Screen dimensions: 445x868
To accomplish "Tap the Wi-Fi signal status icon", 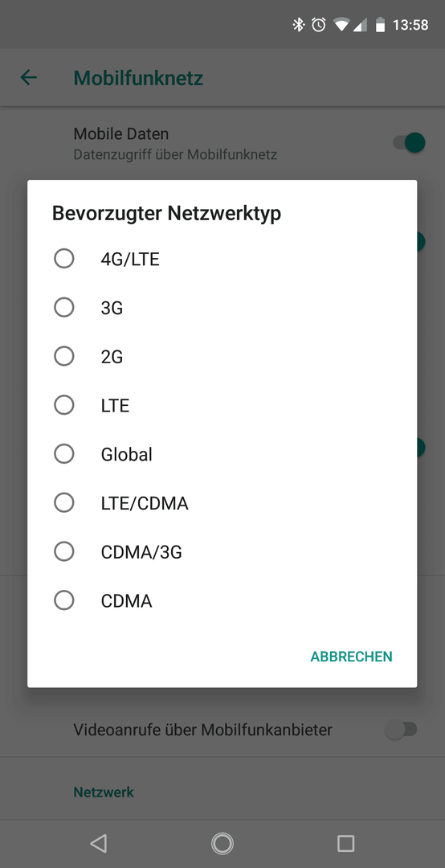I will tap(341, 24).
